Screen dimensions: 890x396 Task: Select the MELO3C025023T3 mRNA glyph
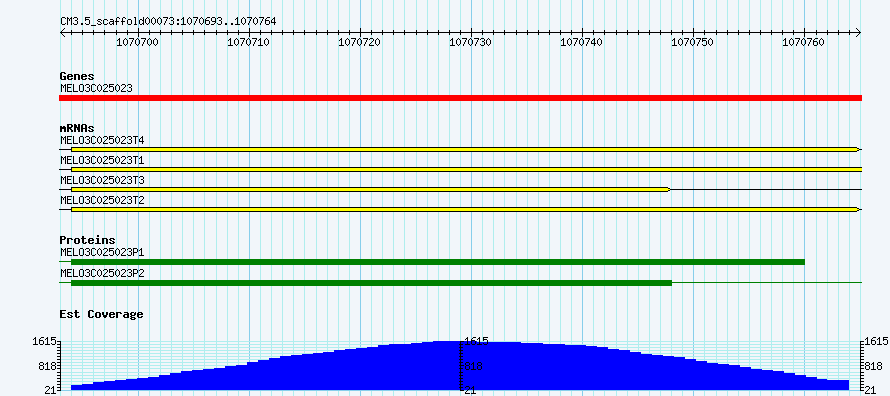[460, 189]
